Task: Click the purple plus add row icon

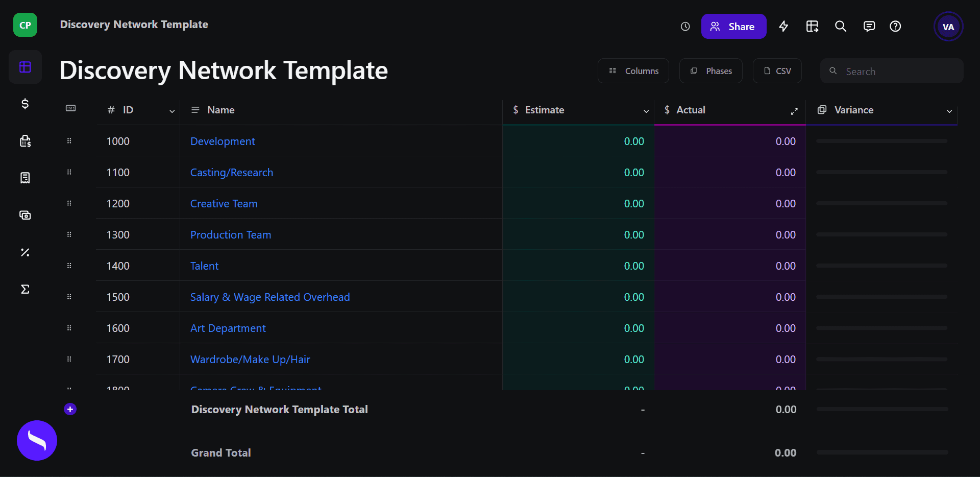Action: (70, 409)
